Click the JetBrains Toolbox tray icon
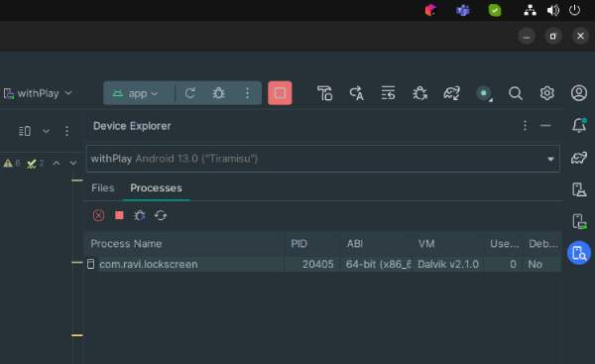 click(x=430, y=10)
